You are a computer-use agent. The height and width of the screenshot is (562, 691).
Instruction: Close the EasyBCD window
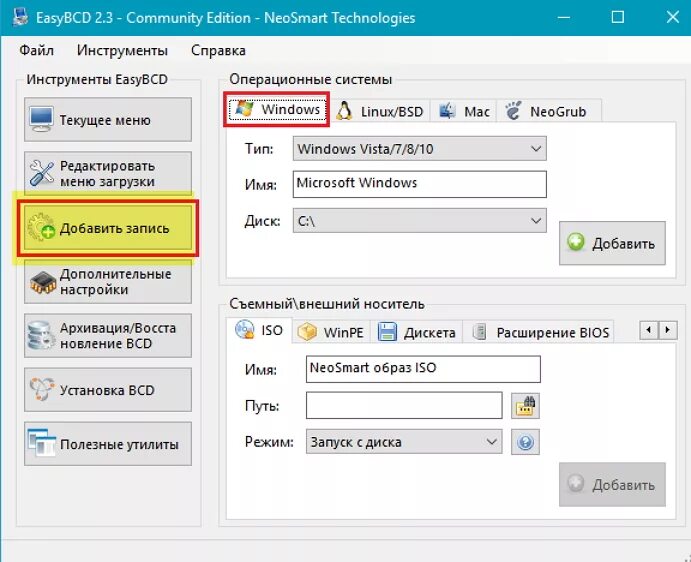672,17
